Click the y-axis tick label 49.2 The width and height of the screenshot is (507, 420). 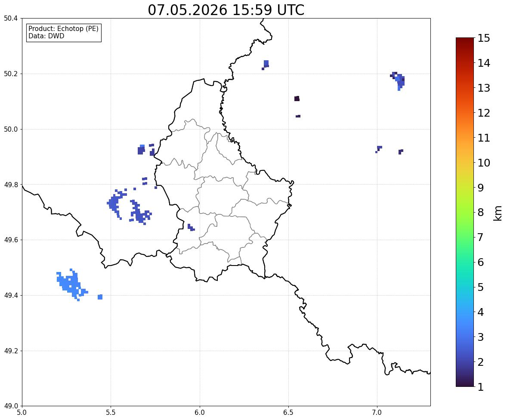(10, 351)
